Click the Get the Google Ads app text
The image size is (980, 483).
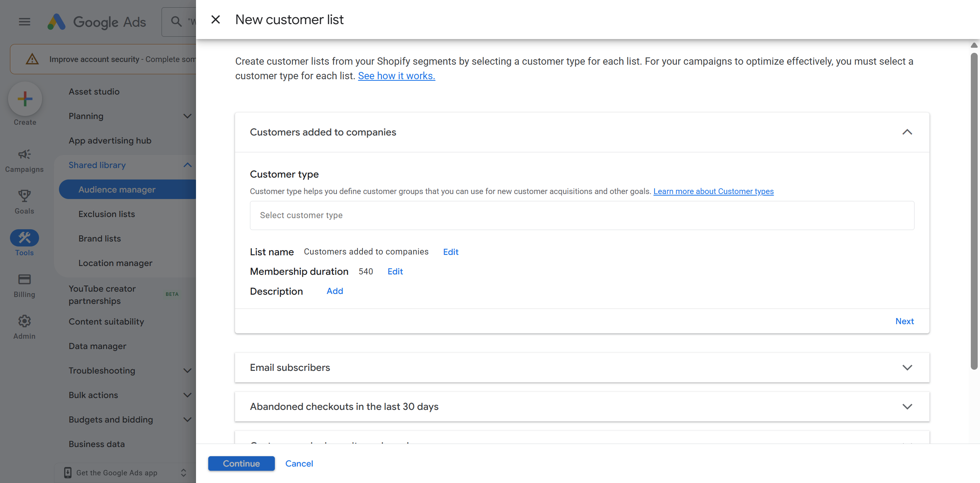[117, 473]
